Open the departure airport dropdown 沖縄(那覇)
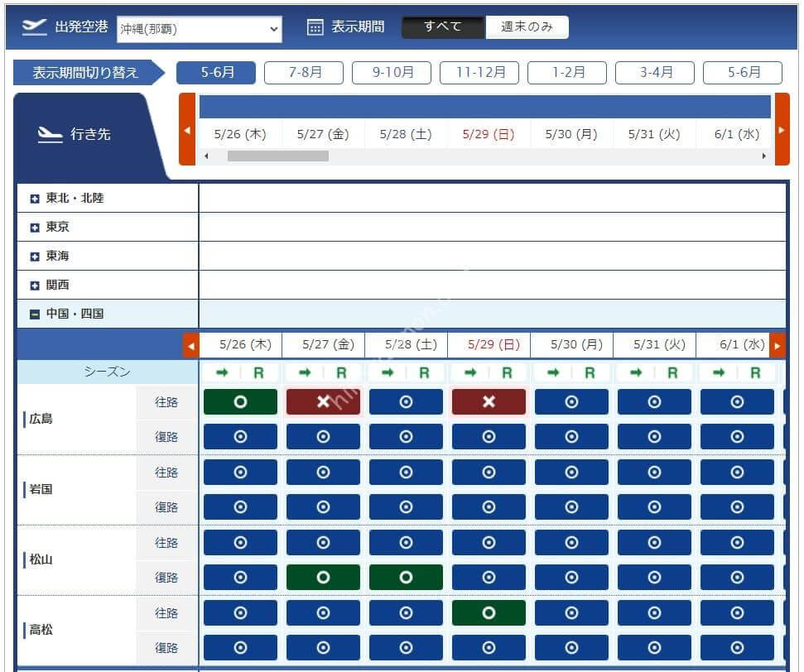 tap(199, 29)
